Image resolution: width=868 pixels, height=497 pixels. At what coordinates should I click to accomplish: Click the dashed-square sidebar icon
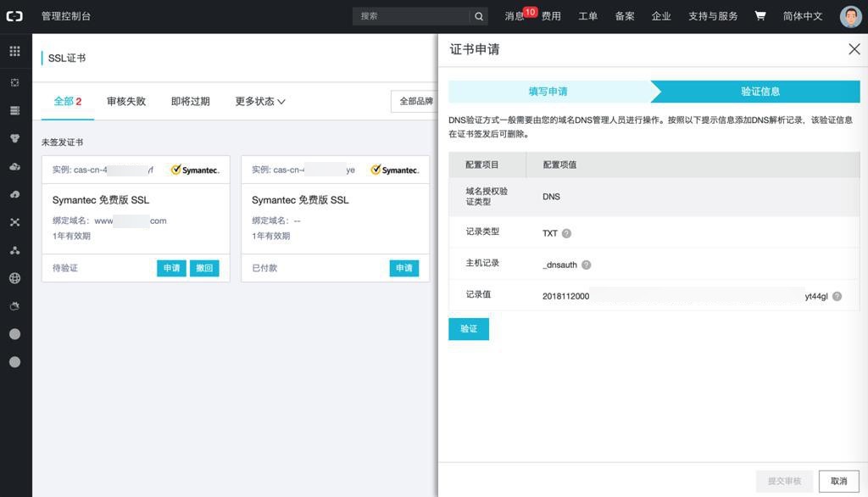(15, 82)
